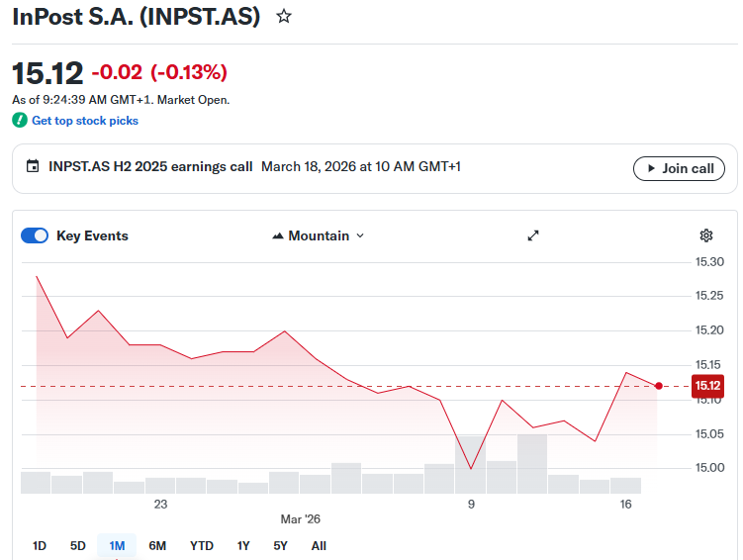
Task: Click March 18, 2026 at 10 AM date
Action: pos(361,167)
